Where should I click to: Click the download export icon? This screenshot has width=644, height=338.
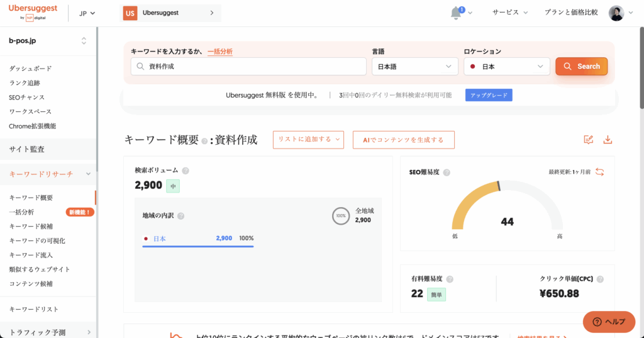click(x=608, y=140)
